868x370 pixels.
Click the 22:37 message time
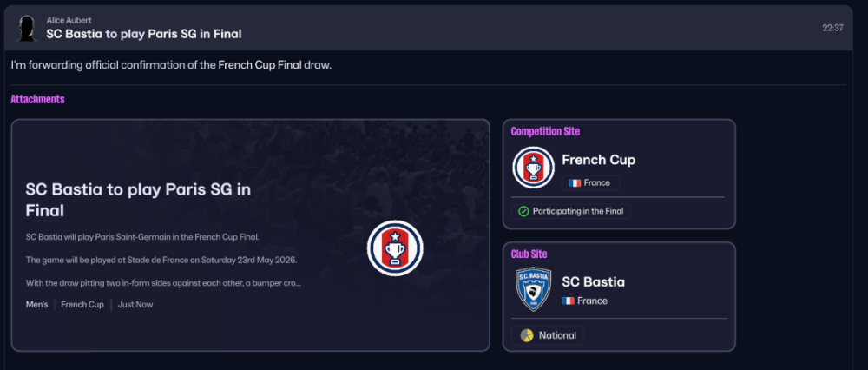point(832,28)
